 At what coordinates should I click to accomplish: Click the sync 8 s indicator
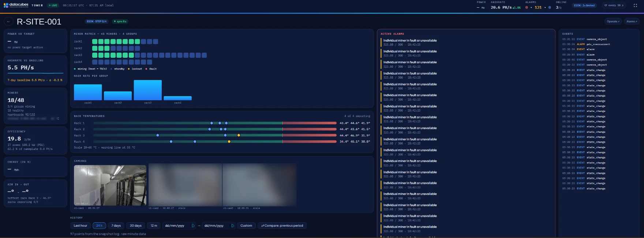(x=120, y=22)
